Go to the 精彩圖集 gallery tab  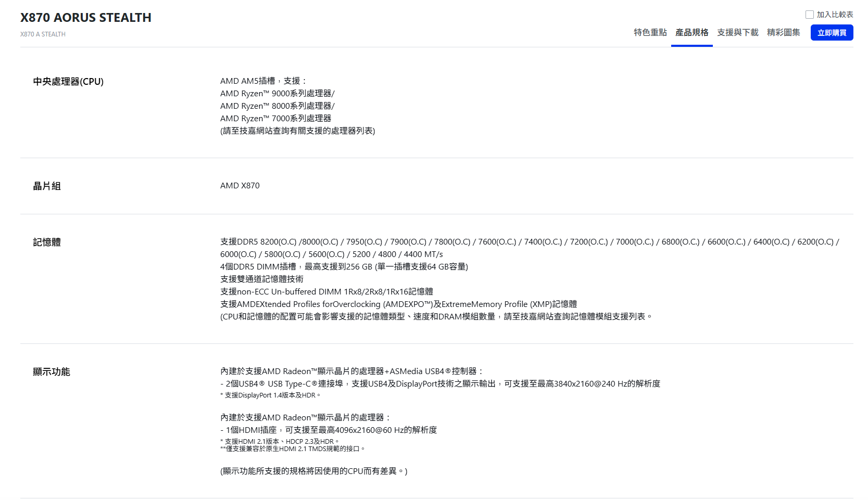point(783,32)
